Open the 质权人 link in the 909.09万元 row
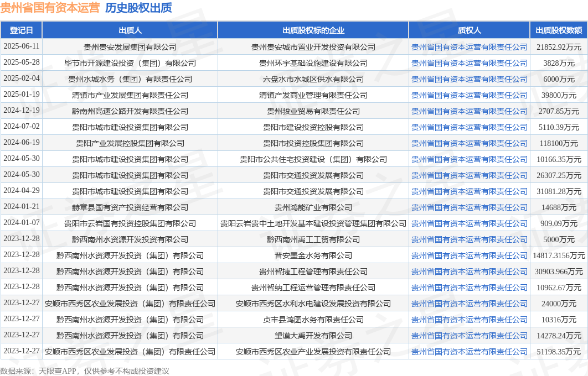This screenshot has width=588, height=376. pyautogui.click(x=469, y=223)
